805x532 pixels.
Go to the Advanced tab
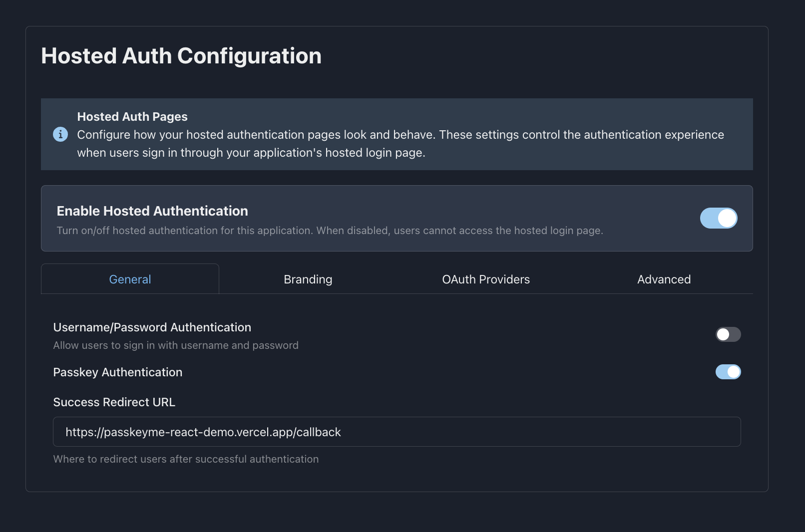(x=664, y=279)
